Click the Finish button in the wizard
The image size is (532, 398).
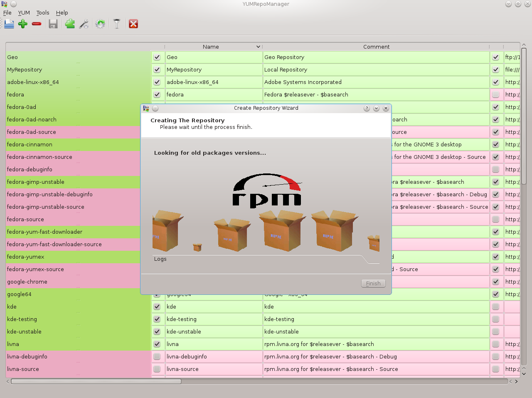pos(373,284)
